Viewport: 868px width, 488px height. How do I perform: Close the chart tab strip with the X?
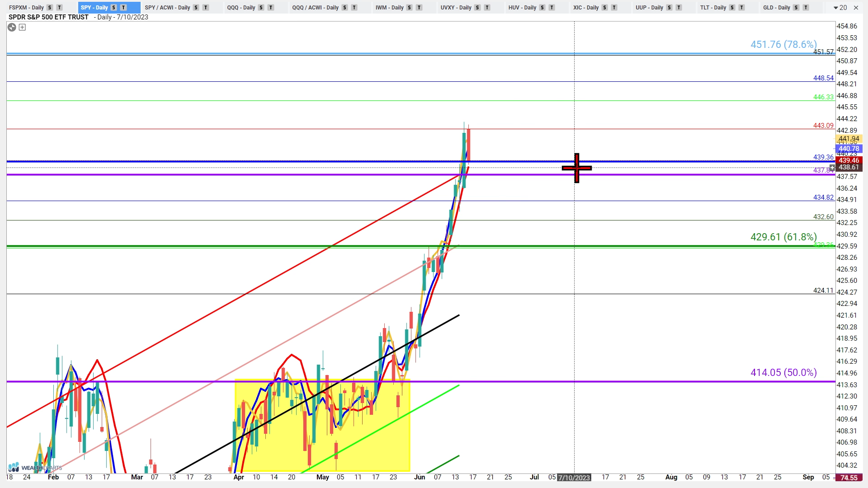(856, 8)
